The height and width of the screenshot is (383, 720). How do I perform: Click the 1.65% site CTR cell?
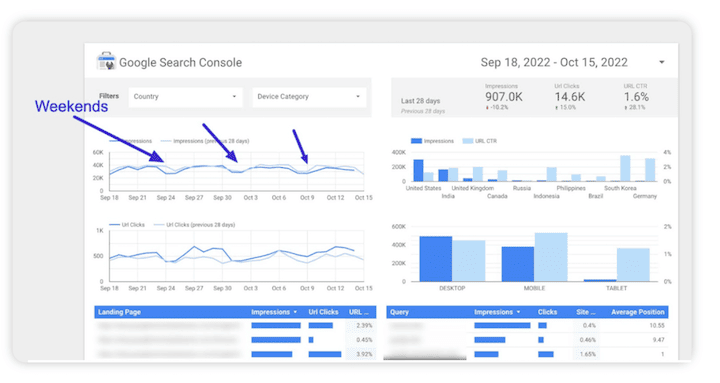[x=587, y=354]
